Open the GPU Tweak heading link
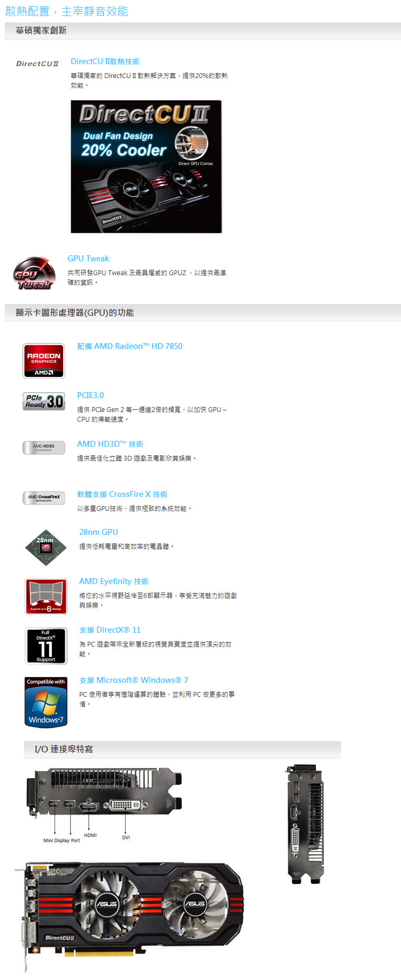The width and height of the screenshot is (401, 980). [88, 259]
